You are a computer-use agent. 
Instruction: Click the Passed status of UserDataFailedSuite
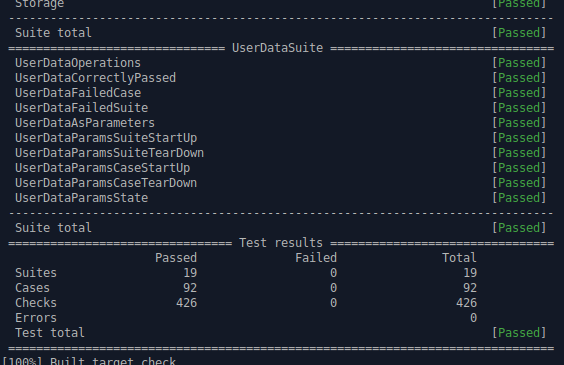click(519, 108)
